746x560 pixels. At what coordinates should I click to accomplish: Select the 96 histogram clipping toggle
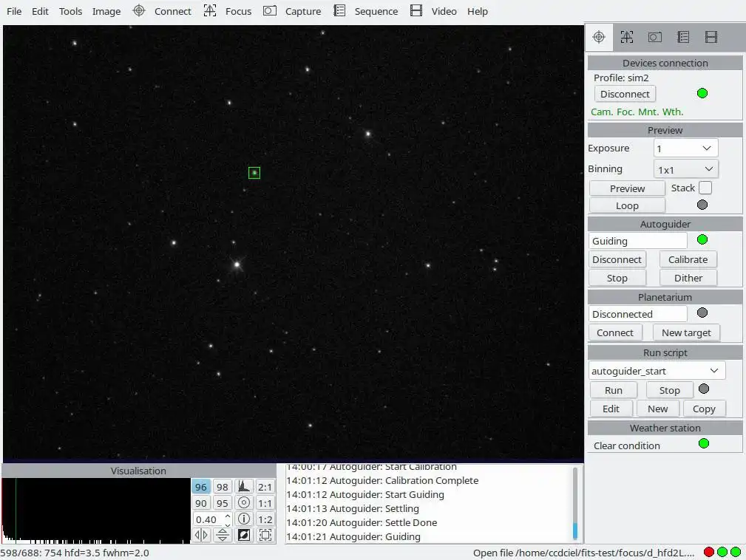[x=201, y=487]
